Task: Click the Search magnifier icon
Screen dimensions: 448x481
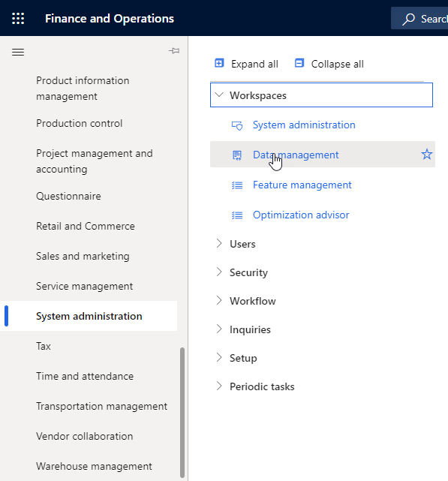Action: [408, 19]
